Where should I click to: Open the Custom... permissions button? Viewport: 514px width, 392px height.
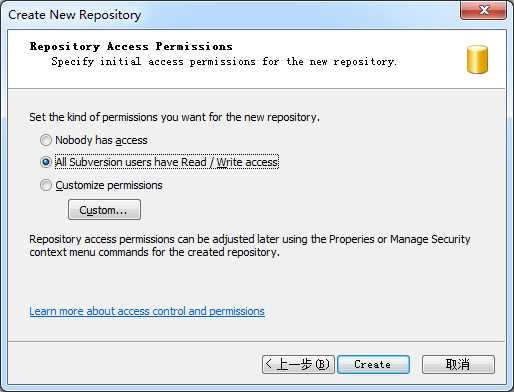pos(104,210)
